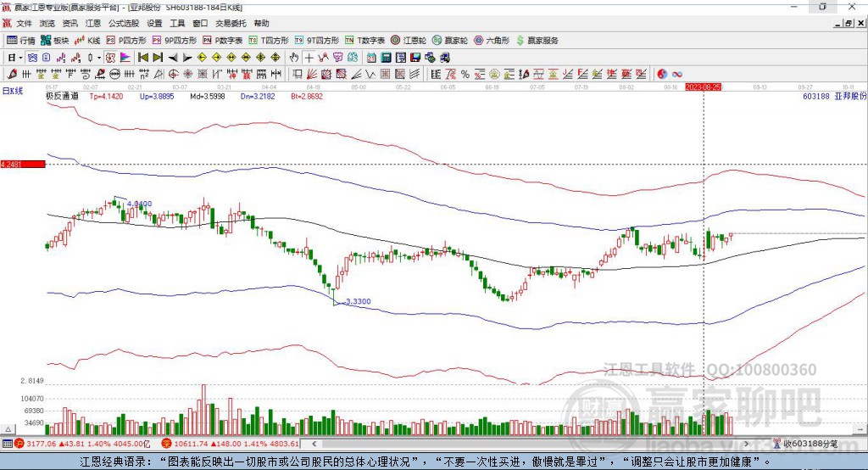The height and width of the screenshot is (470, 868).
Task: Select the hand pan tool
Action: click(294, 58)
